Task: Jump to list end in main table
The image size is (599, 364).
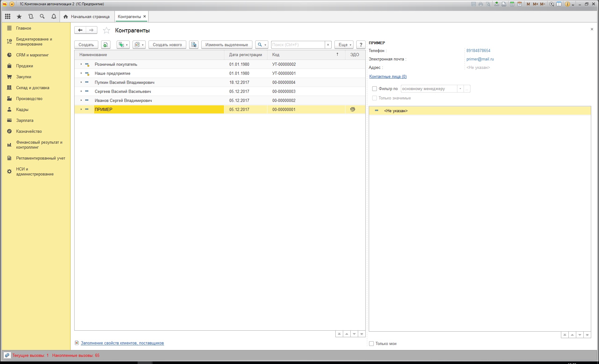Action: 362,334
